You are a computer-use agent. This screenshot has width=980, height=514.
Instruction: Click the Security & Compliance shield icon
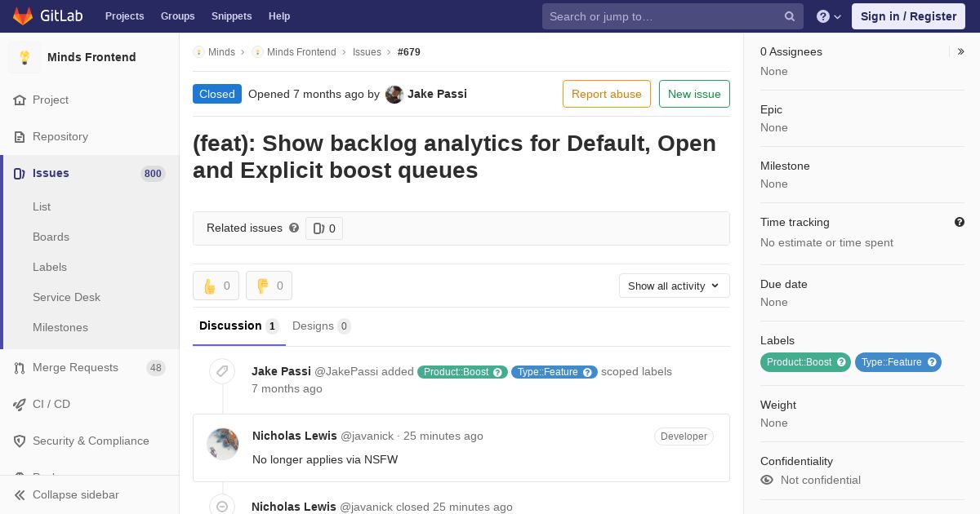point(20,441)
